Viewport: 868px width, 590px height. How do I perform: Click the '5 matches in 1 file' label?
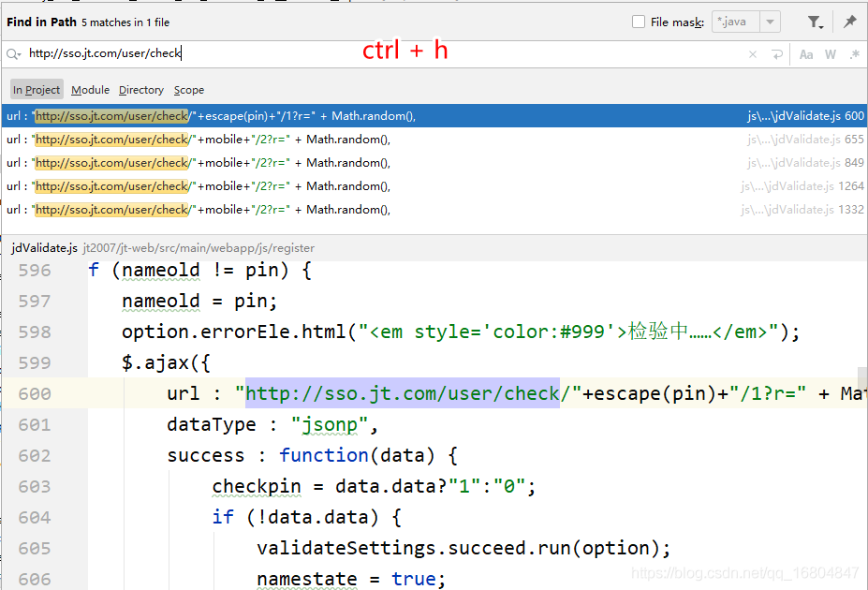125,22
